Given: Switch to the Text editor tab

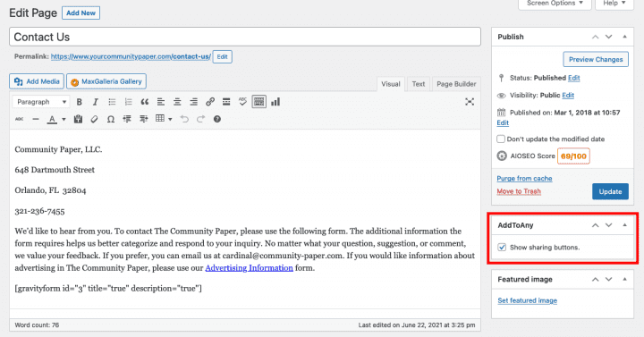Looking at the screenshot, I should click(419, 84).
